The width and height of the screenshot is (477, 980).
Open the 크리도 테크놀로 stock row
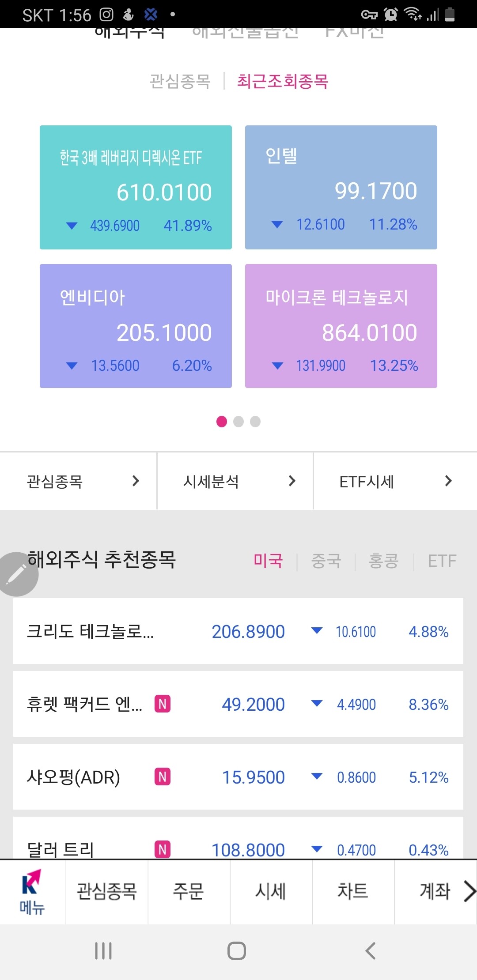[238, 631]
